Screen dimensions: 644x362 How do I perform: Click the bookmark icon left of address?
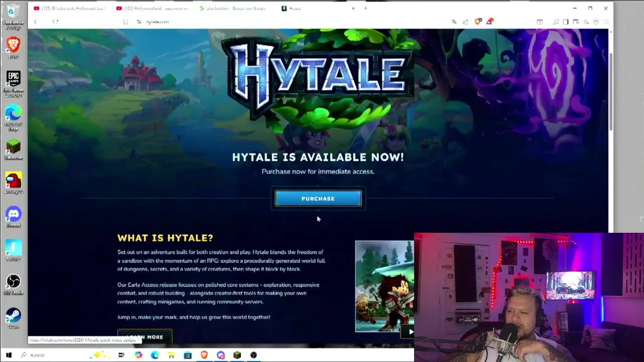[x=126, y=22]
